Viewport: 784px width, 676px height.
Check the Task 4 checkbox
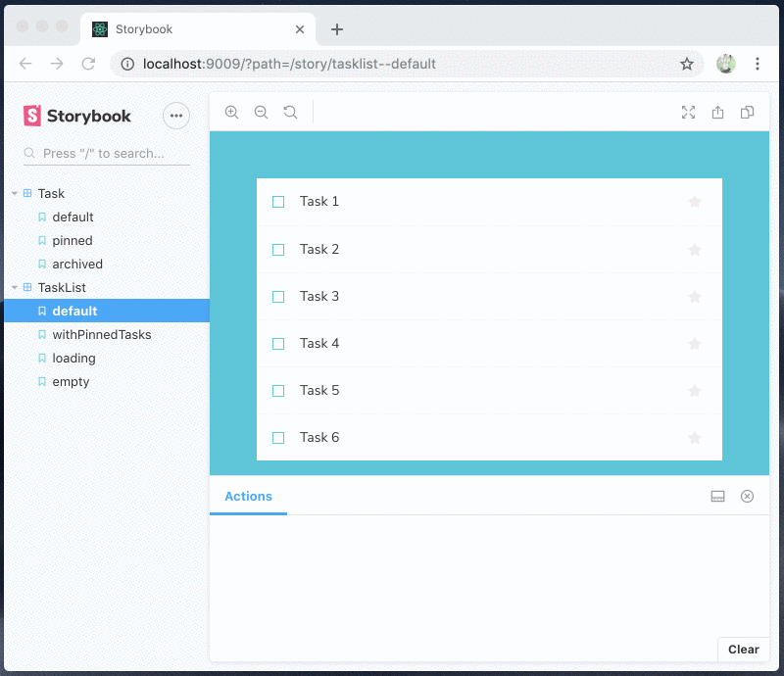point(278,344)
